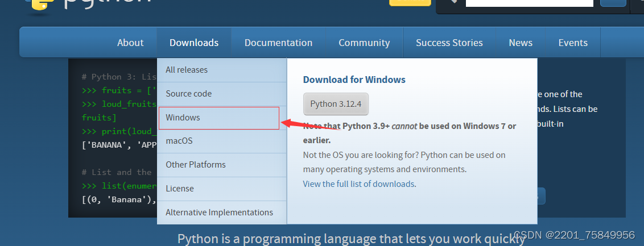The width and height of the screenshot is (644, 246).
Task: Choose Source code from the dropdown
Action: (222, 94)
